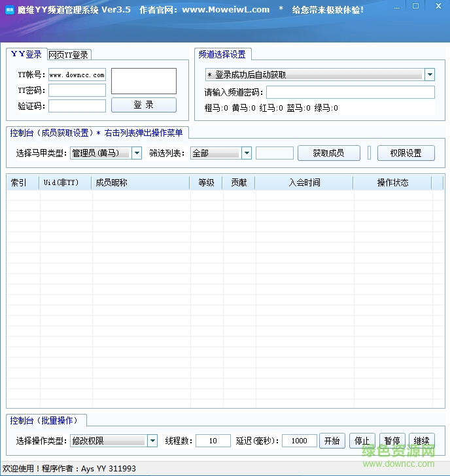The width and height of the screenshot is (450, 476).
Task: Open the 筛选列表 dropdown arrow
Action: pyautogui.click(x=247, y=153)
